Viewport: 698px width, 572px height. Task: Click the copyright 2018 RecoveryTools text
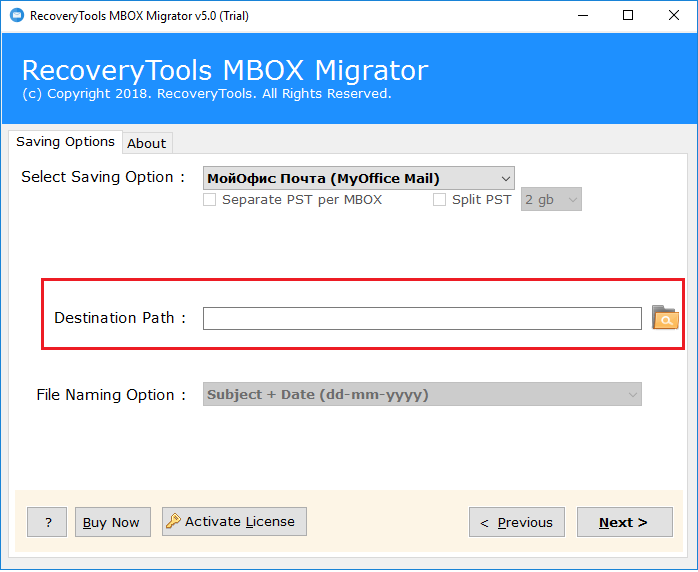(207, 94)
